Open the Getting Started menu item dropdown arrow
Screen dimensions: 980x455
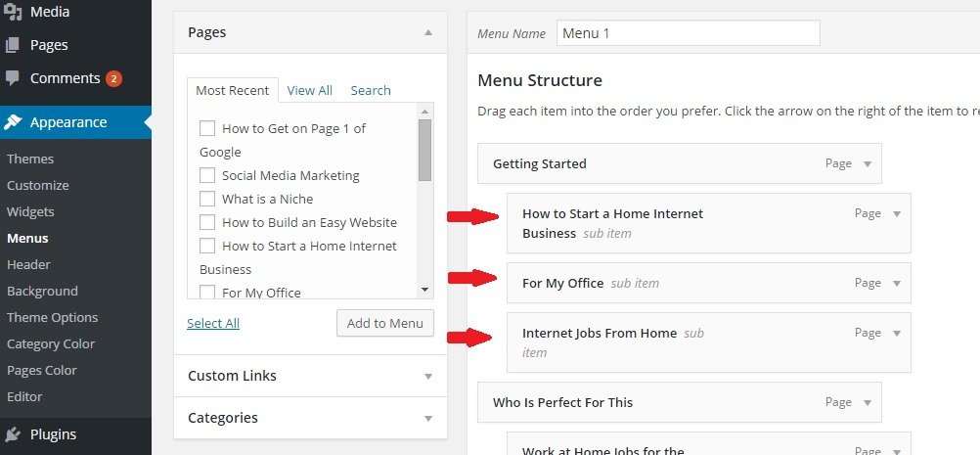pos(868,163)
